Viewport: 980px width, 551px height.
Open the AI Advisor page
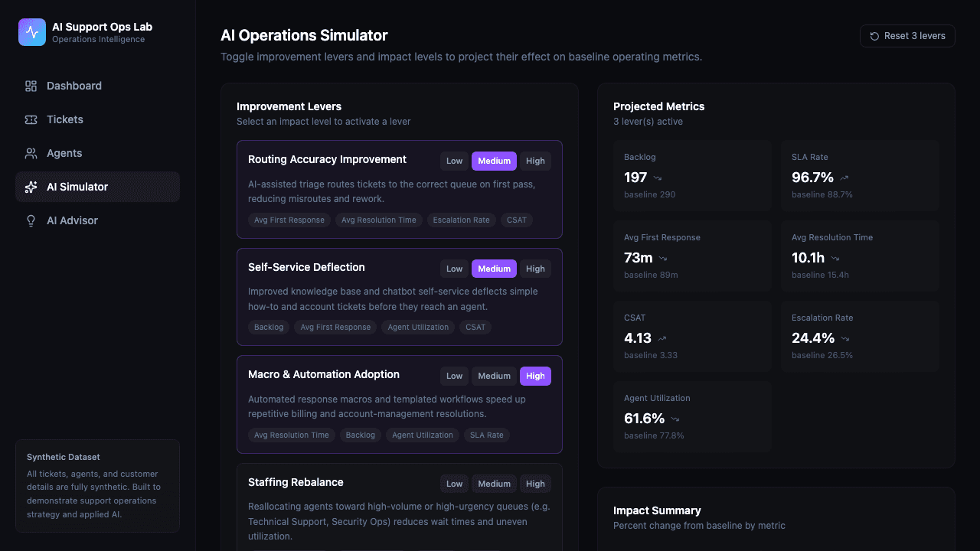[98, 220]
